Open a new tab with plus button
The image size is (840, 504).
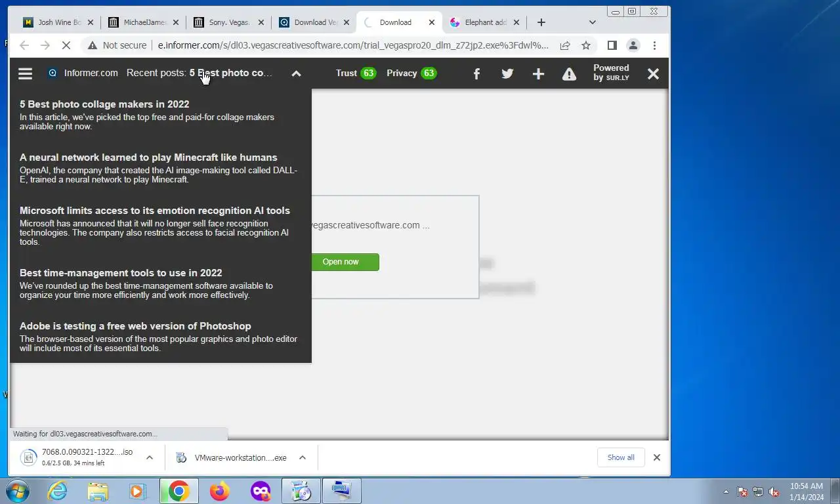coord(541,22)
